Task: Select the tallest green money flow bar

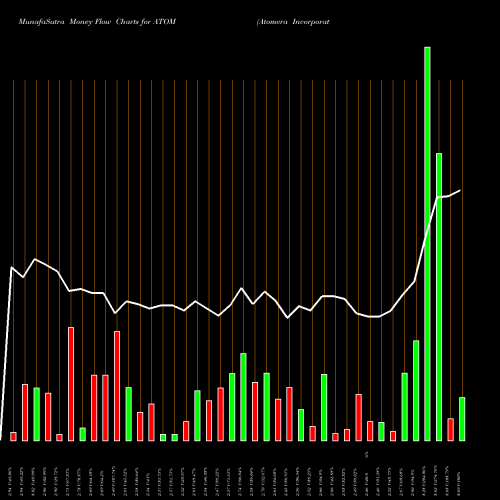Action: [x=427, y=244]
